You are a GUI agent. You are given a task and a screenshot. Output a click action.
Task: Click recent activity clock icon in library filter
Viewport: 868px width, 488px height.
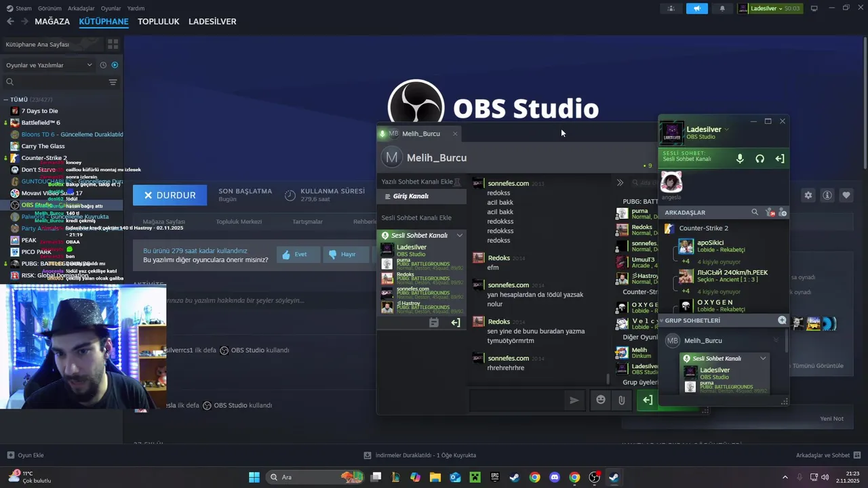(103, 65)
